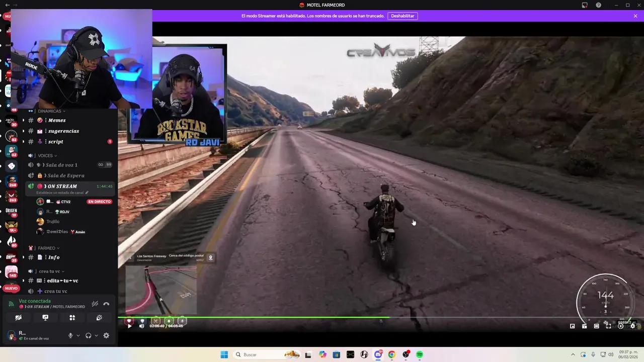Open stream viewer settings gear
This screenshot has width=644, height=362.
(633, 326)
